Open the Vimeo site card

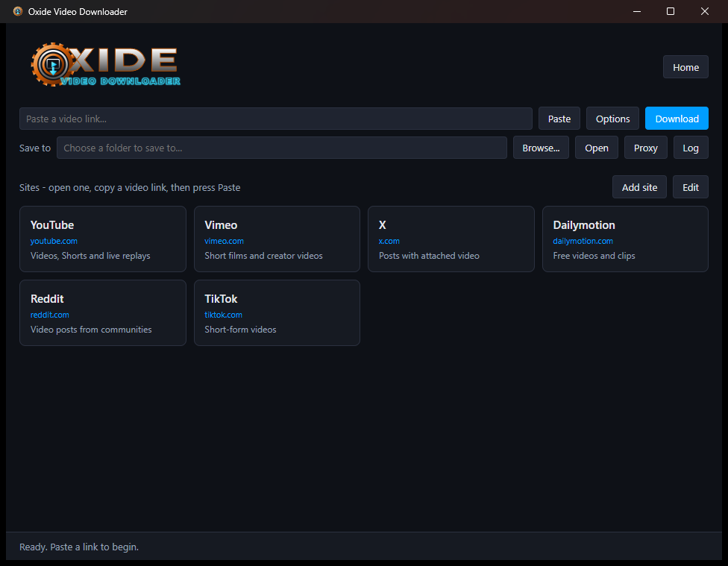pyautogui.click(x=277, y=239)
